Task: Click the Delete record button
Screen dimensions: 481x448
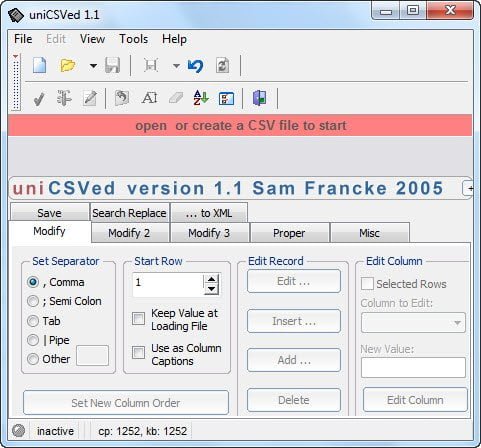Action: 294,400
